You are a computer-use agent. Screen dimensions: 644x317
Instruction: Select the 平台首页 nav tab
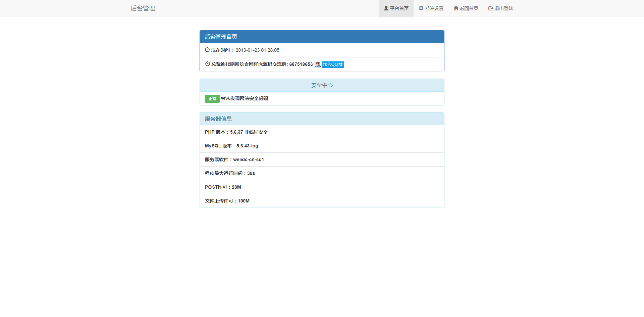[x=396, y=8]
